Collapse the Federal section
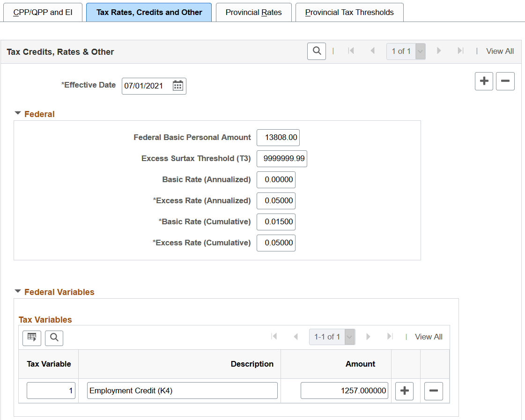 [x=18, y=113]
